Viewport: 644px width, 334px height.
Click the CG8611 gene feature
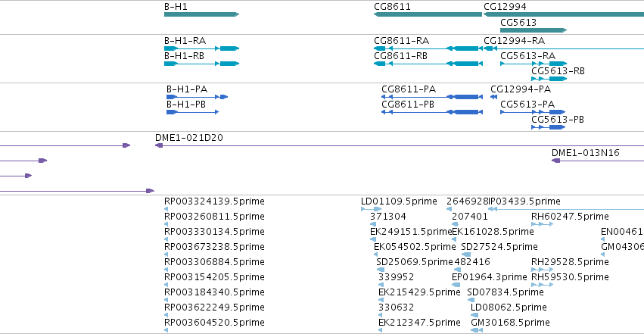(x=428, y=14)
